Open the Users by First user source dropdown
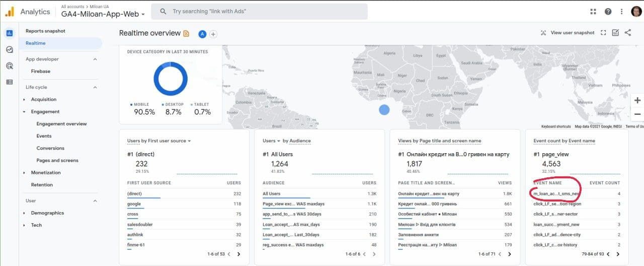 click(x=159, y=141)
